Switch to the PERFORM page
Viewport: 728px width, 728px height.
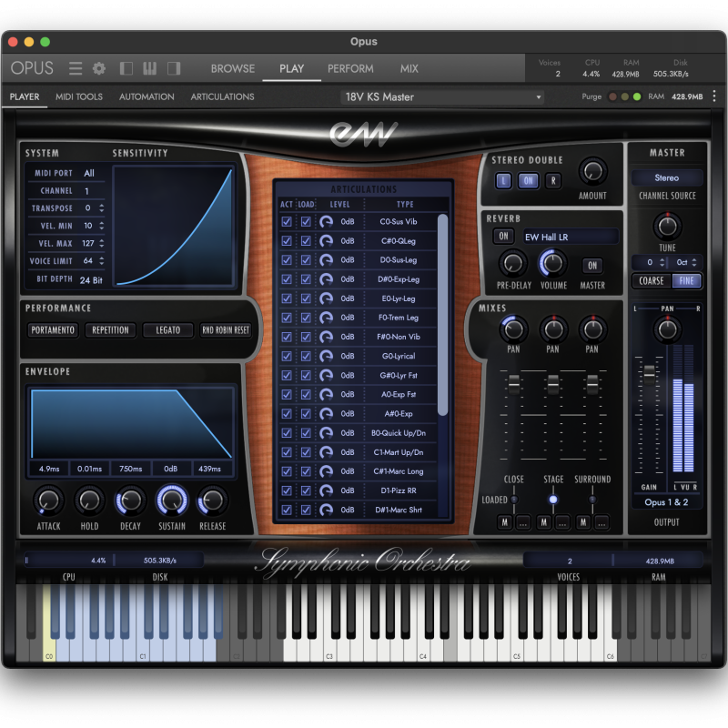350,69
